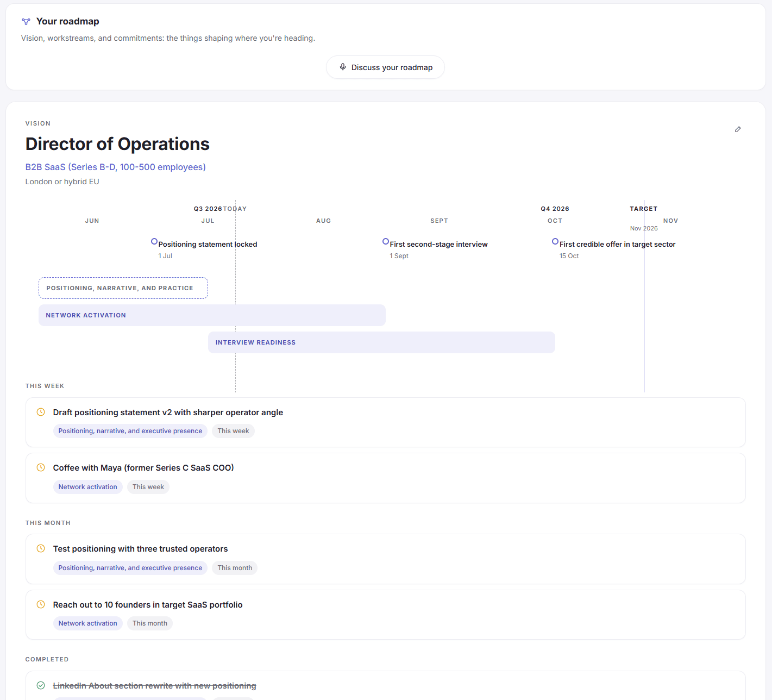Open Coffee with Maya task
The image size is (772, 700).
point(386,478)
